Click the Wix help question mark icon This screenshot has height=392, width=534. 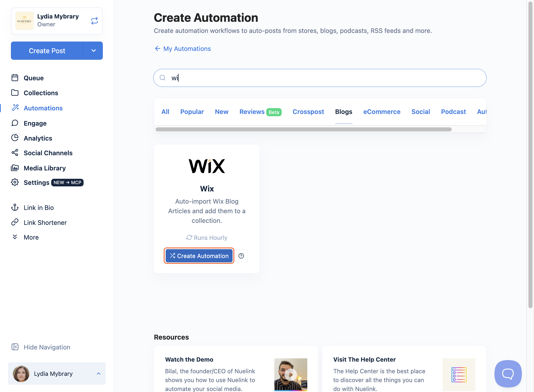point(241,256)
